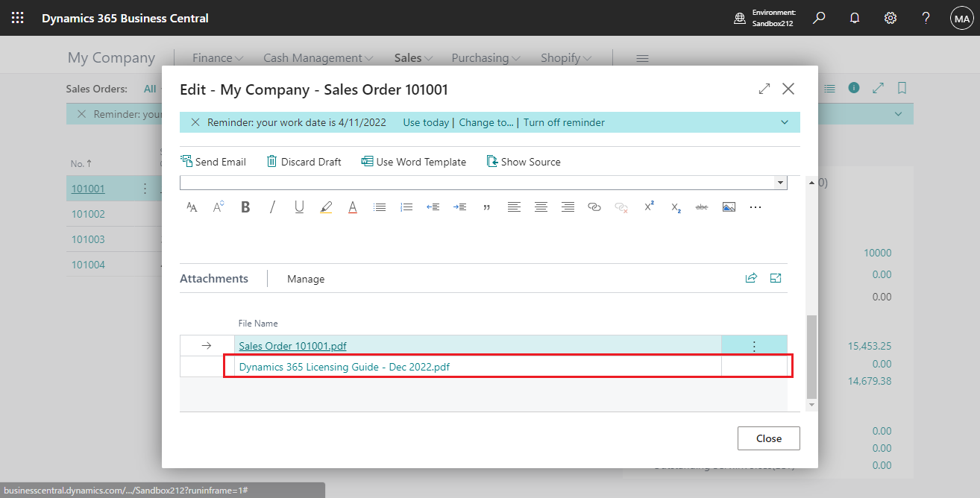
Task: Open the Sales Order 101001.pdf attachment
Action: tap(292, 345)
